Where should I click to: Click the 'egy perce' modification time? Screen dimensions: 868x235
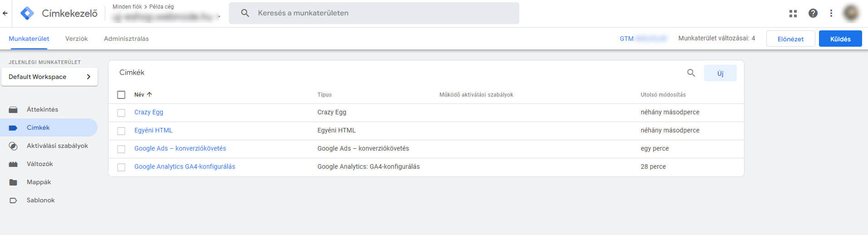coord(655,148)
